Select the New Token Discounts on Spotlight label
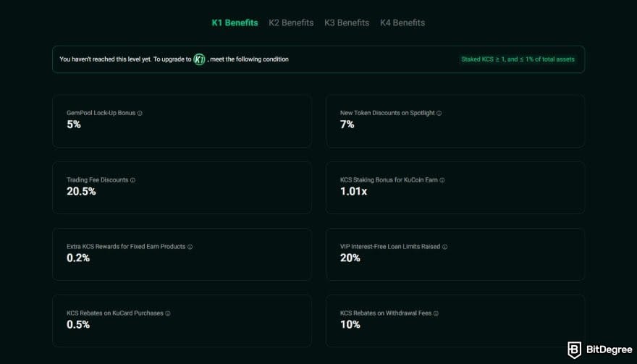This screenshot has width=637, height=364. point(387,113)
